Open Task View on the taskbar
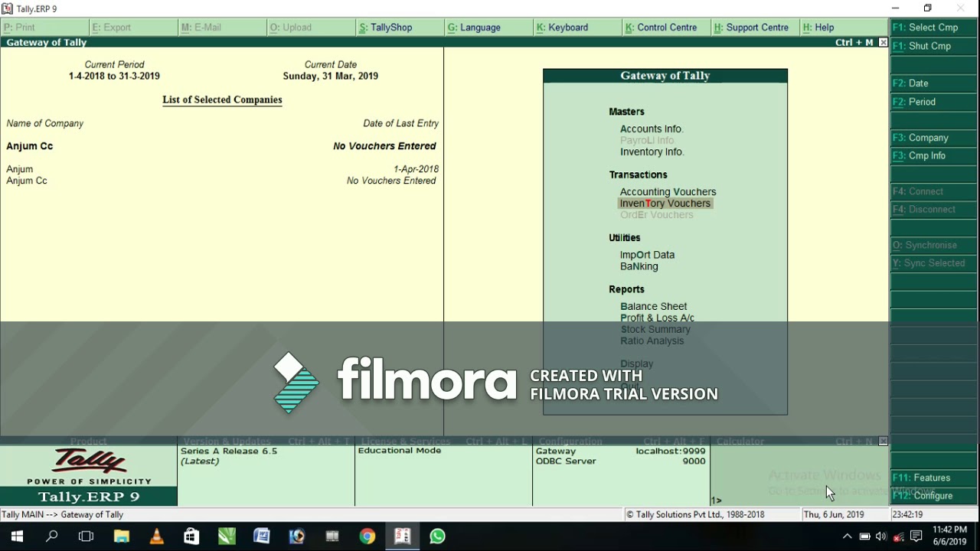This screenshot has width=980, height=551. tap(86, 536)
